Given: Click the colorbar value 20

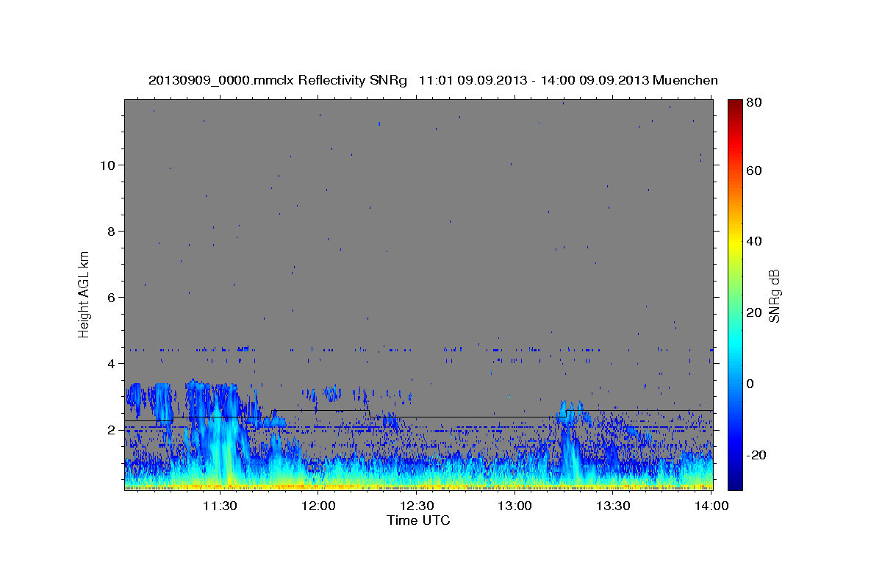Looking at the screenshot, I should point(754,312).
